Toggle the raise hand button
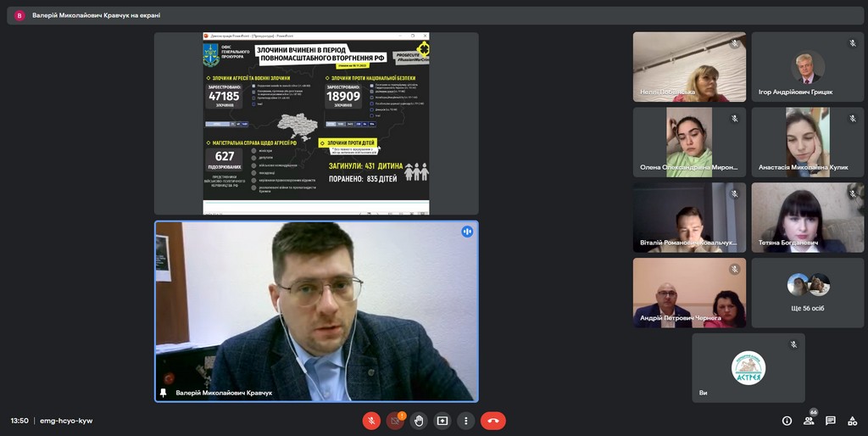The height and width of the screenshot is (436, 868). click(419, 421)
